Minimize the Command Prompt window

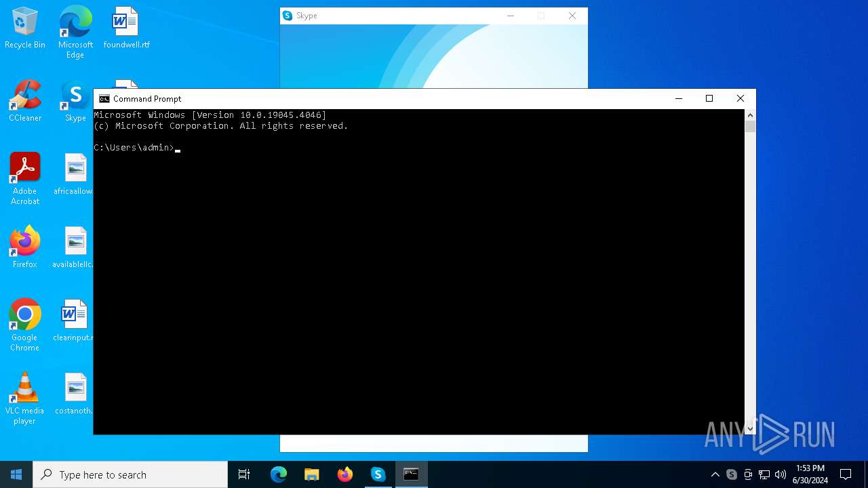(x=678, y=99)
